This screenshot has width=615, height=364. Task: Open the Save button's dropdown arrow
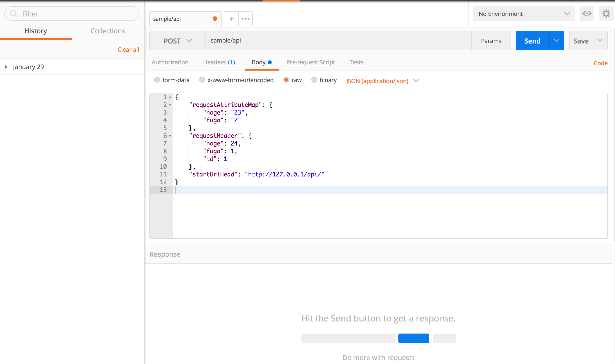[x=600, y=40]
